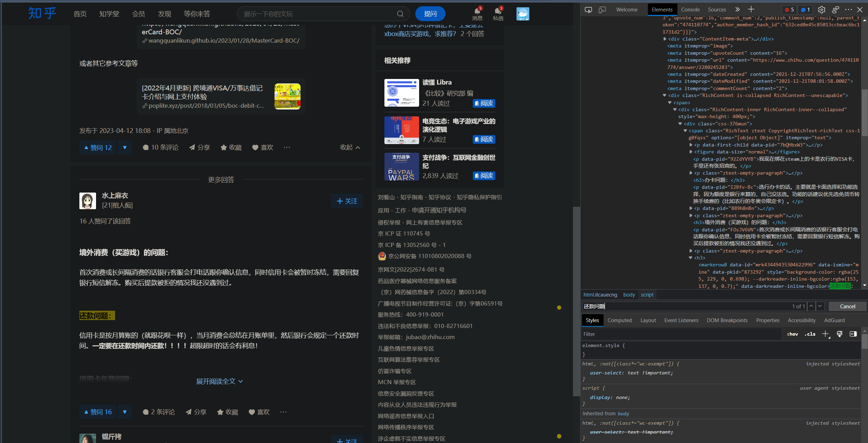
Task: Click the plus icon to add DevTools tool
Action: coord(751,10)
